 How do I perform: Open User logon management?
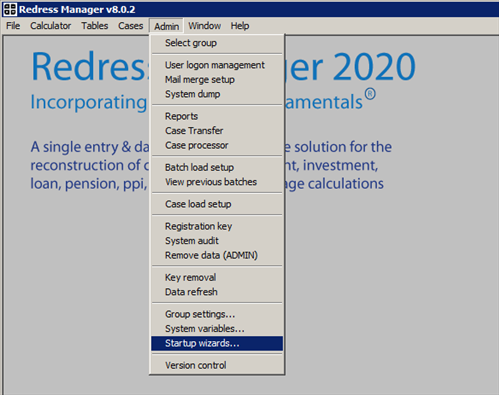click(x=217, y=65)
